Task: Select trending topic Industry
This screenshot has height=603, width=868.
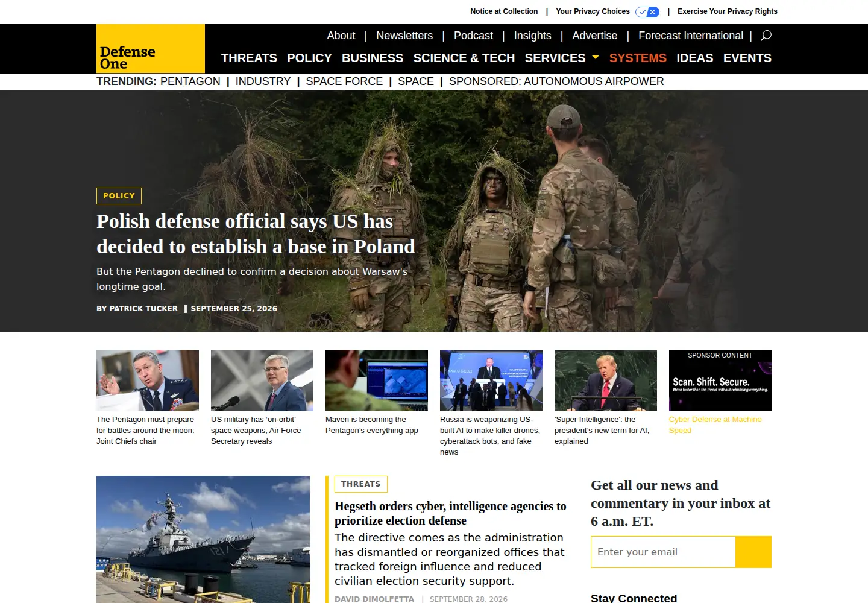Action: [x=263, y=81]
